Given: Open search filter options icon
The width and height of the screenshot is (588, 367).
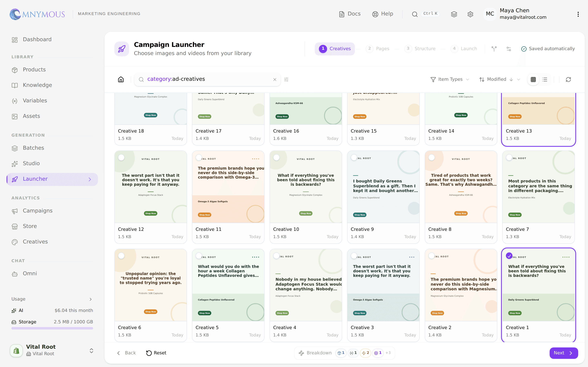Looking at the screenshot, I should (286, 79).
